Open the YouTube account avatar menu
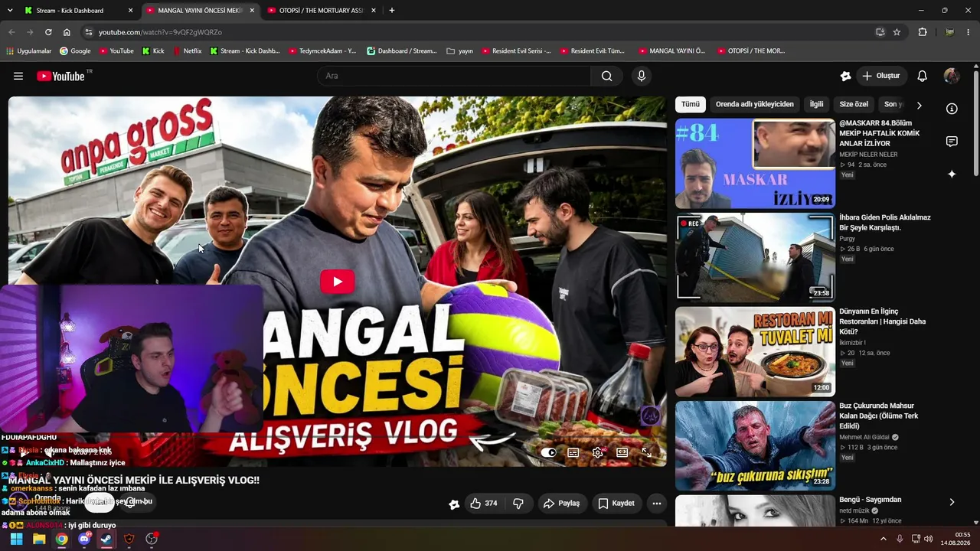The height and width of the screenshot is (551, 980). [952, 76]
